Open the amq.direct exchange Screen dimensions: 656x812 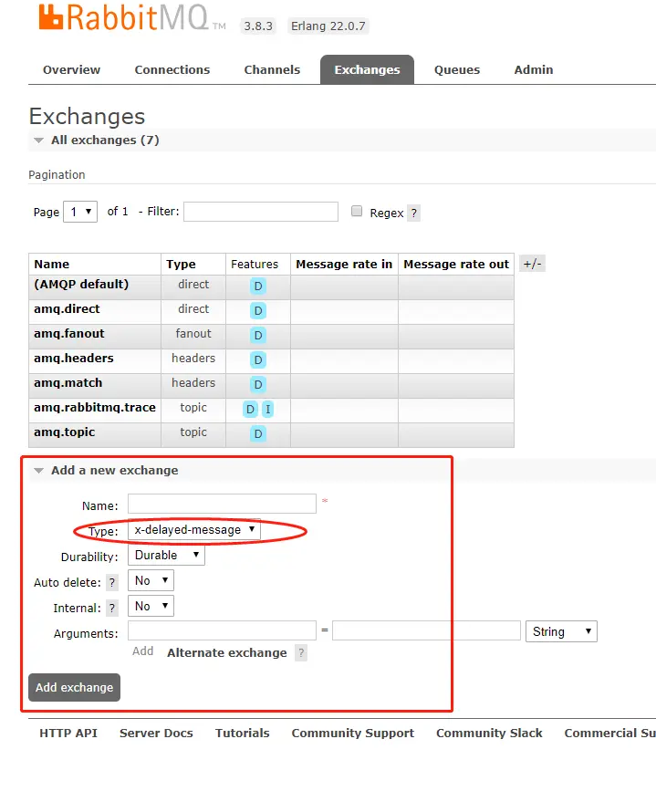click(x=67, y=309)
